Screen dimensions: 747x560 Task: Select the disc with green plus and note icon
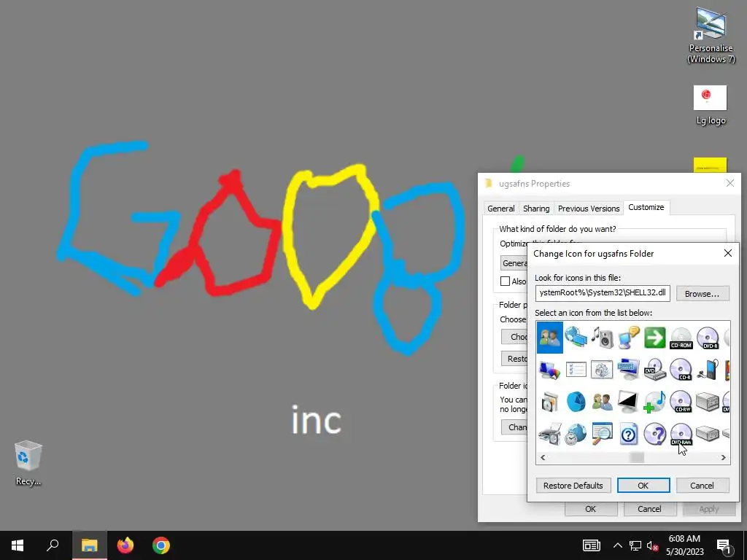[x=654, y=402]
